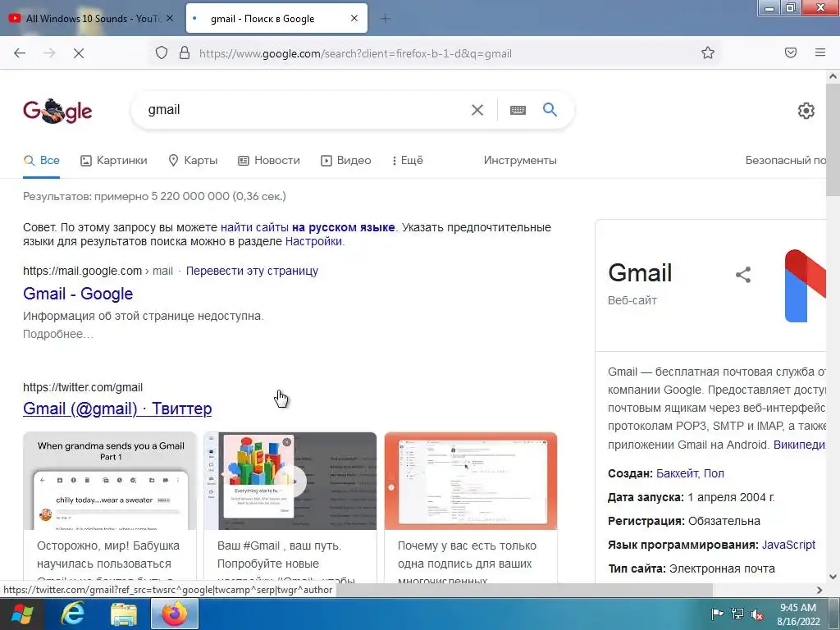Clear the search query text
Screen dimensions: 840x630
click(477, 110)
